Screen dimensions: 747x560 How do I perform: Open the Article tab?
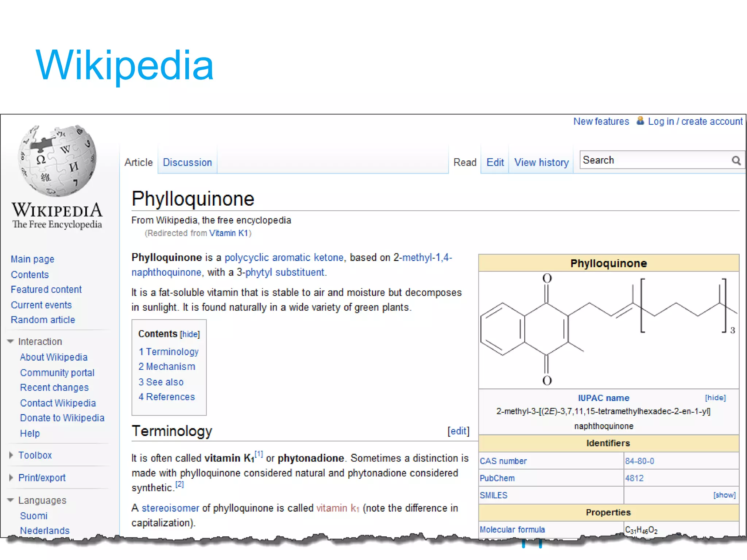tap(138, 162)
